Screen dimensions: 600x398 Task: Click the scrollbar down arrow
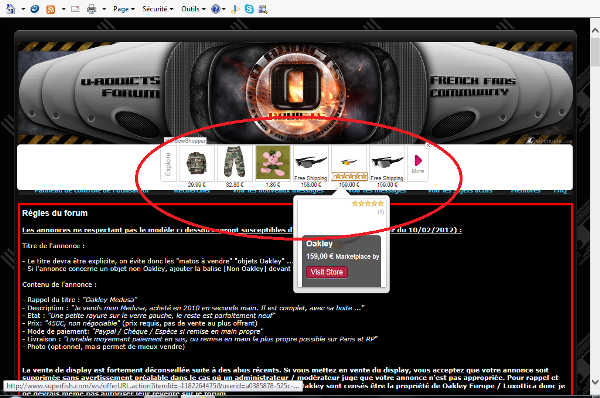click(x=595, y=382)
